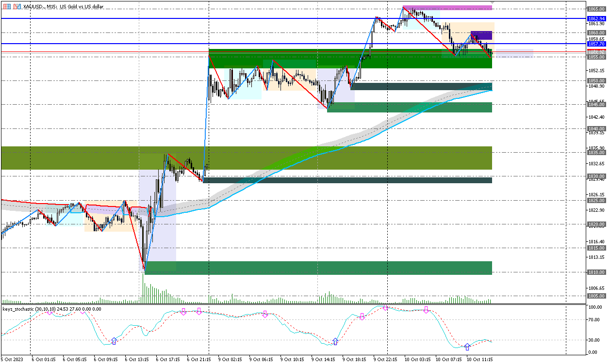Image resolution: width=610 pixels, height=364 pixels.
Task: Click the 1860.00 price scale label
Action: (x=596, y=33)
